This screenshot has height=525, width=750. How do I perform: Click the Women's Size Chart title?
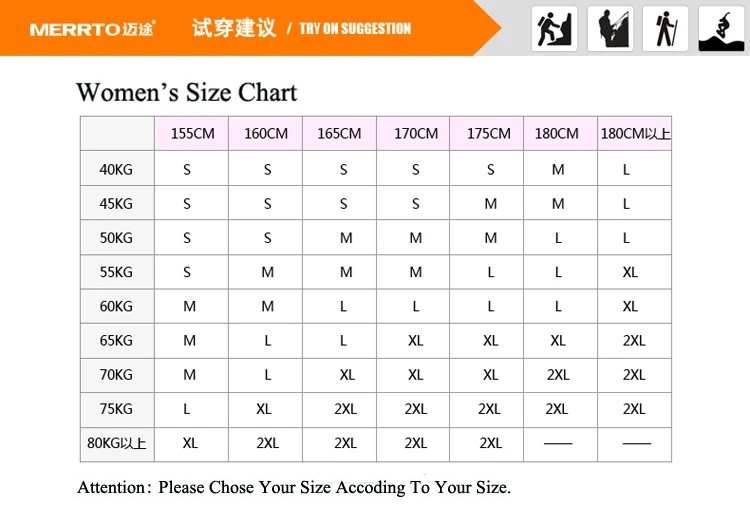187,92
